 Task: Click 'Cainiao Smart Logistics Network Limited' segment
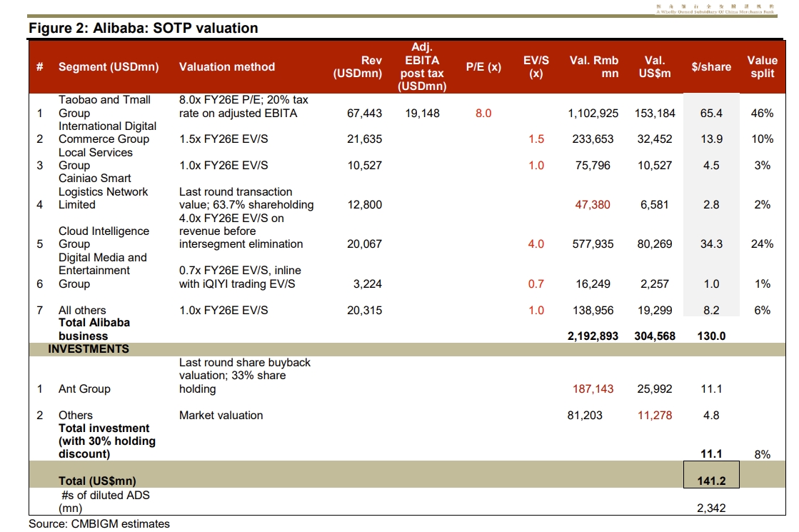point(103,191)
